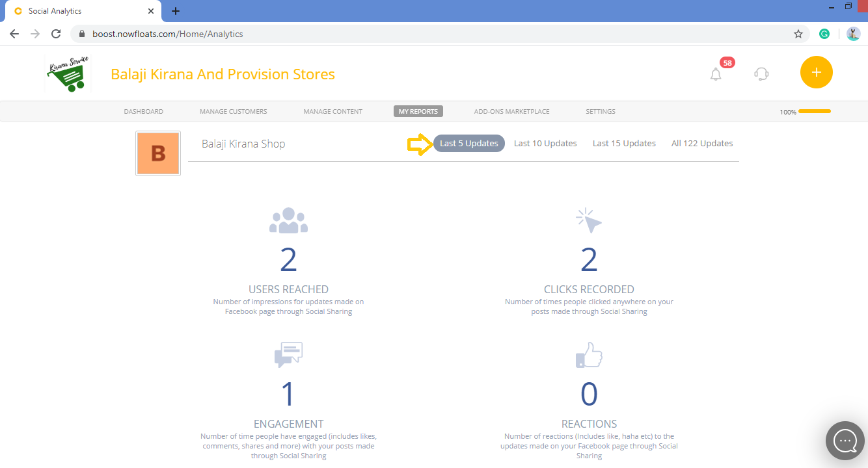Image resolution: width=868 pixels, height=468 pixels.
Task: Click the Clicks Recorded cursor icon
Action: (589, 220)
